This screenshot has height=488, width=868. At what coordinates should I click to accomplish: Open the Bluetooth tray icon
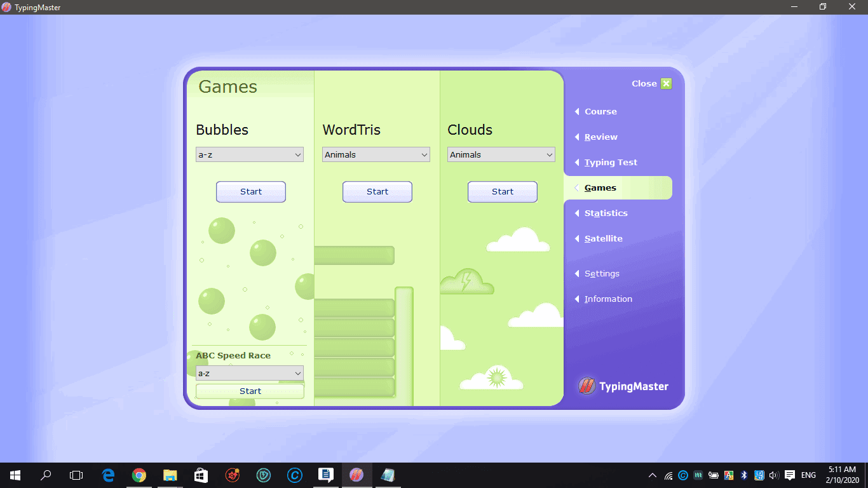click(x=744, y=475)
